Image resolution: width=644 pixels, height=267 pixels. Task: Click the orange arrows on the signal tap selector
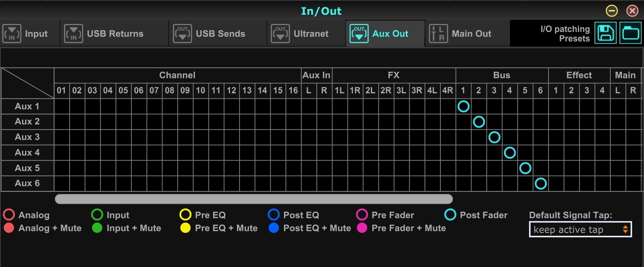(625, 229)
